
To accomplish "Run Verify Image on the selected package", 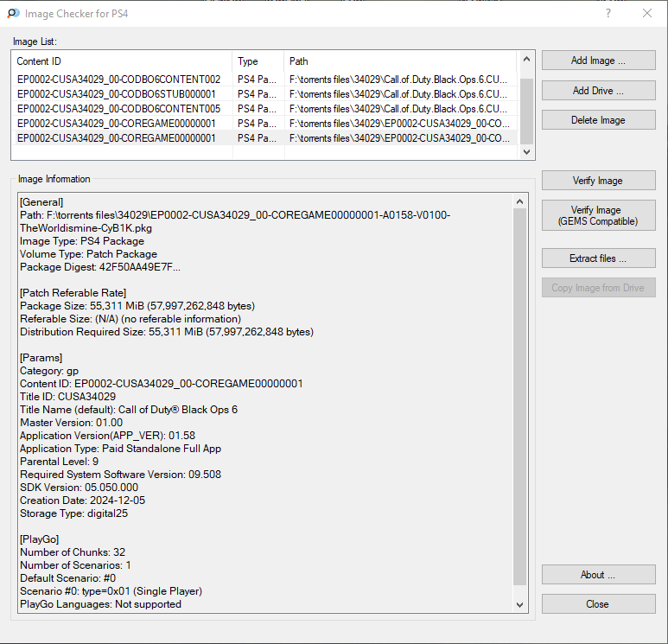I will [x=598, y=181].
